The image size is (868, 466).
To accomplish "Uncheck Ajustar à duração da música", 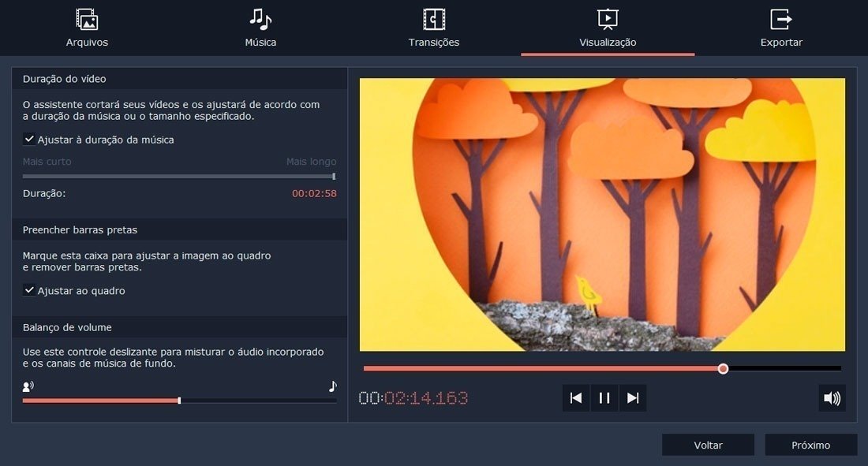I will pyautogui.click(x=29, y=140).
